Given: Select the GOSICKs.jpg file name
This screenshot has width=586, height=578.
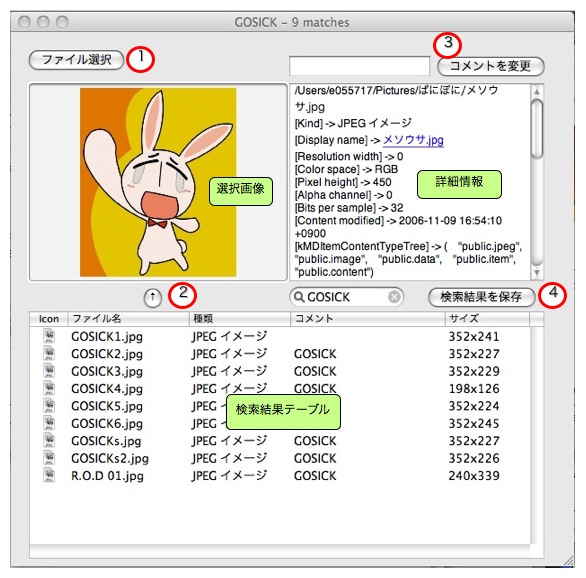Looking at the screenshot, I should (x=106, y=441).
